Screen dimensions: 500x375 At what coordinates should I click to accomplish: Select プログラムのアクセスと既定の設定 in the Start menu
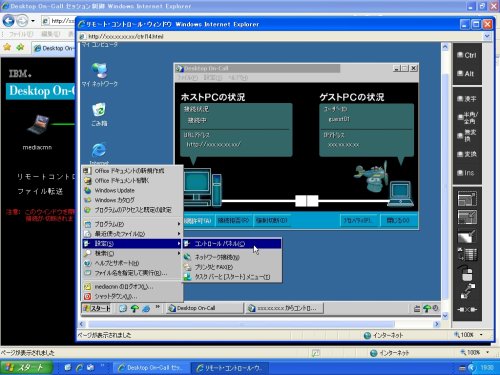[x=132, y=210]
